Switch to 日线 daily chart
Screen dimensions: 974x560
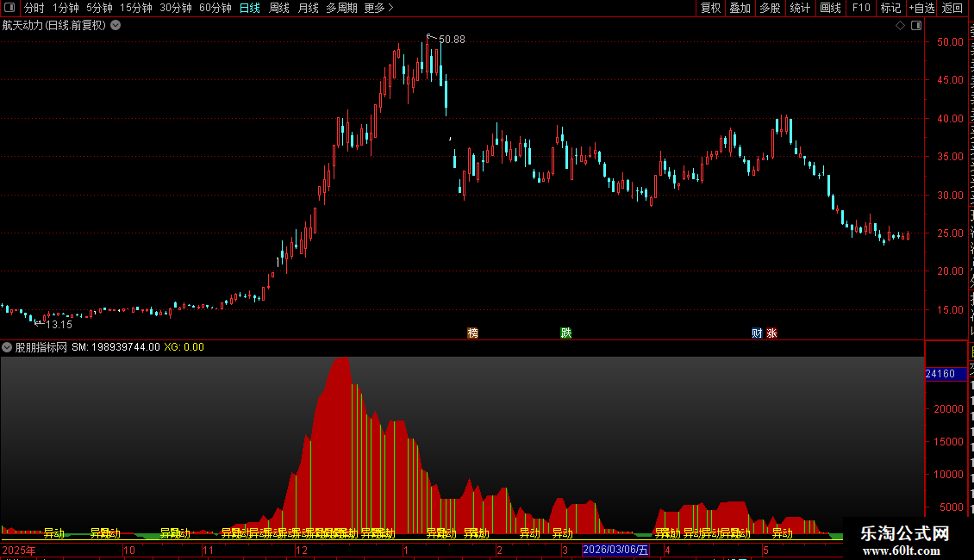pyautogui.click(x=250, y=8)
